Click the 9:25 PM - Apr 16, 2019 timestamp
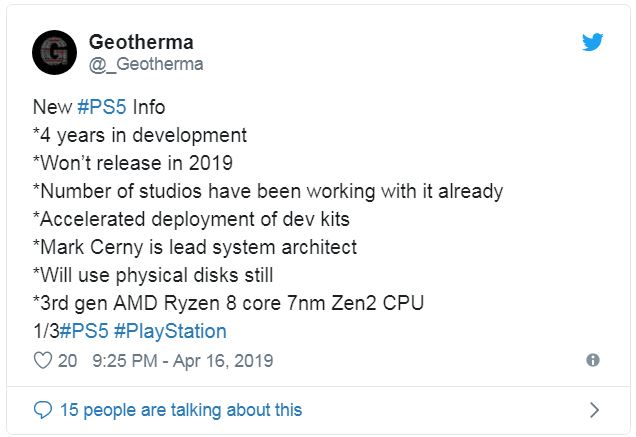636x437 pixels. click(x=181, y=360)
